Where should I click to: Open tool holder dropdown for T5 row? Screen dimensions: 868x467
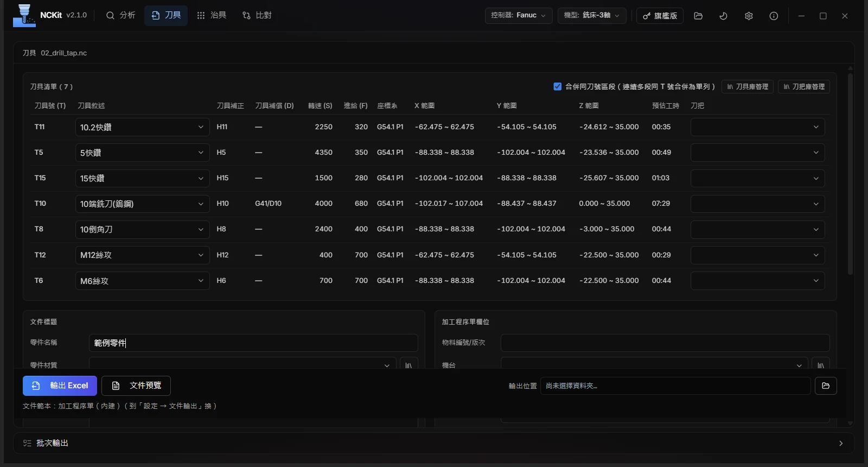coord(757,153)
